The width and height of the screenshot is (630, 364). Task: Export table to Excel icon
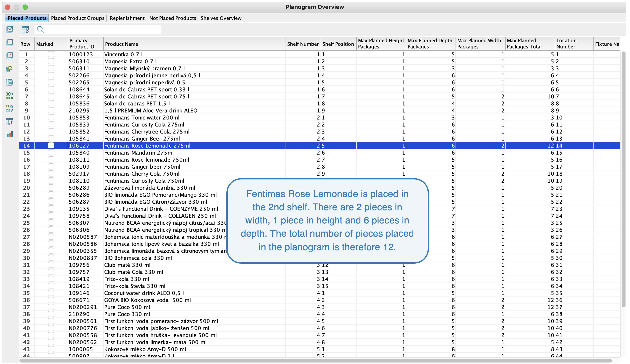click(x=10, y=95)
